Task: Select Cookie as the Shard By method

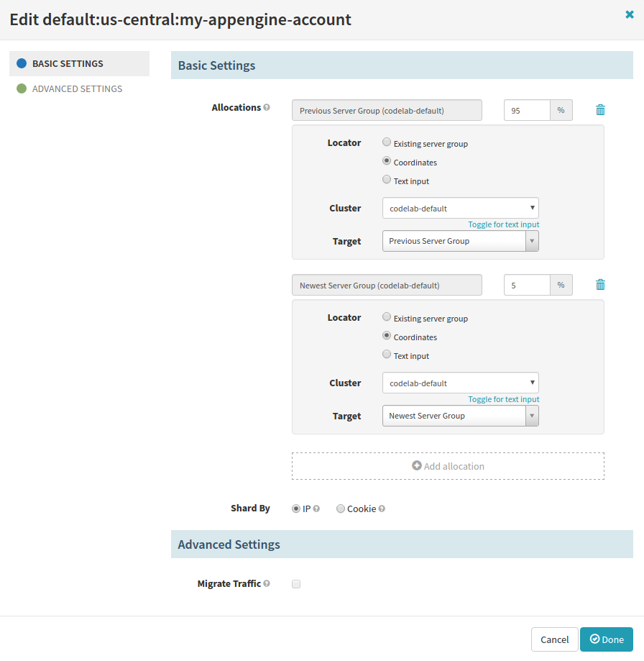Action: [341, 508]
